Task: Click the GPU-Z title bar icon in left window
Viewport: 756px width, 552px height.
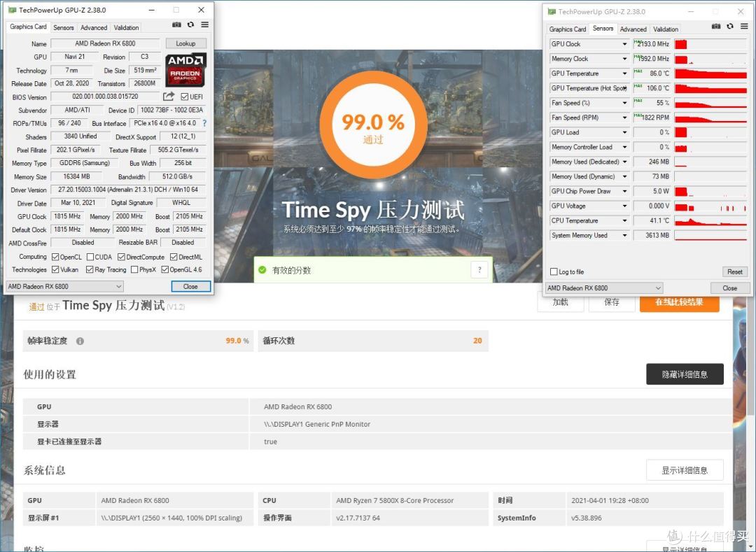Action: tap(12, 10)
